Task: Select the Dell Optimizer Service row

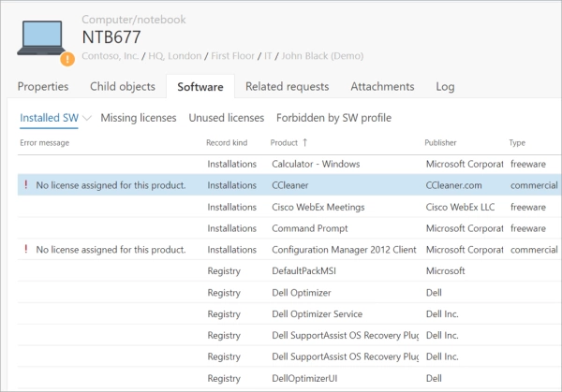Action: point(289,314)
